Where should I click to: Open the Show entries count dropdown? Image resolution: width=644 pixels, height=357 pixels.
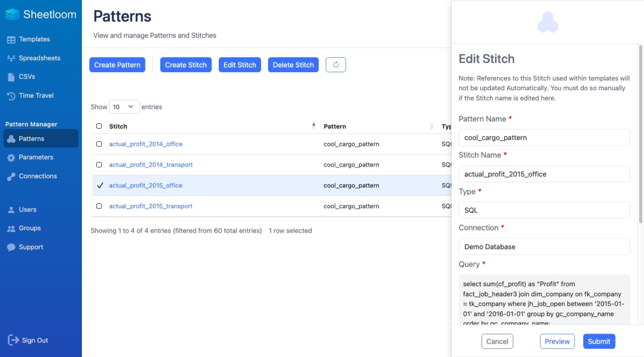124,107
